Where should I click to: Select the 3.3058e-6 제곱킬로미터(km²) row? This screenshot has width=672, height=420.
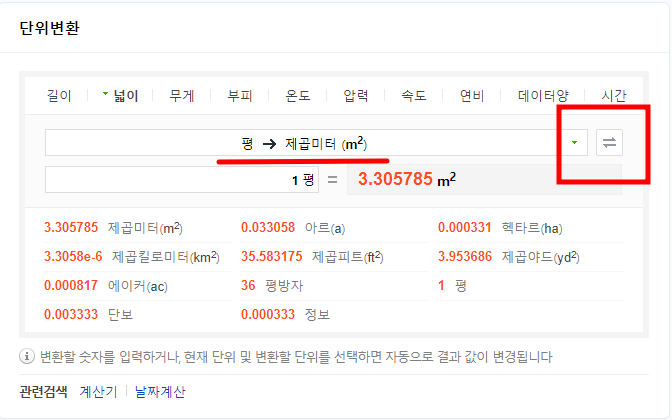tap(137, 257)
